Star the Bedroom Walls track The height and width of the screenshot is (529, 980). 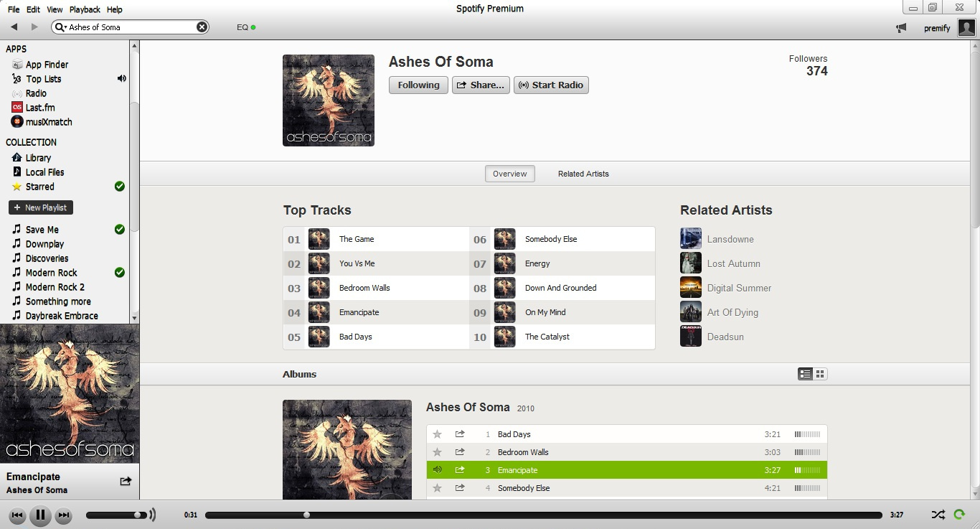[x=437, y=452]
